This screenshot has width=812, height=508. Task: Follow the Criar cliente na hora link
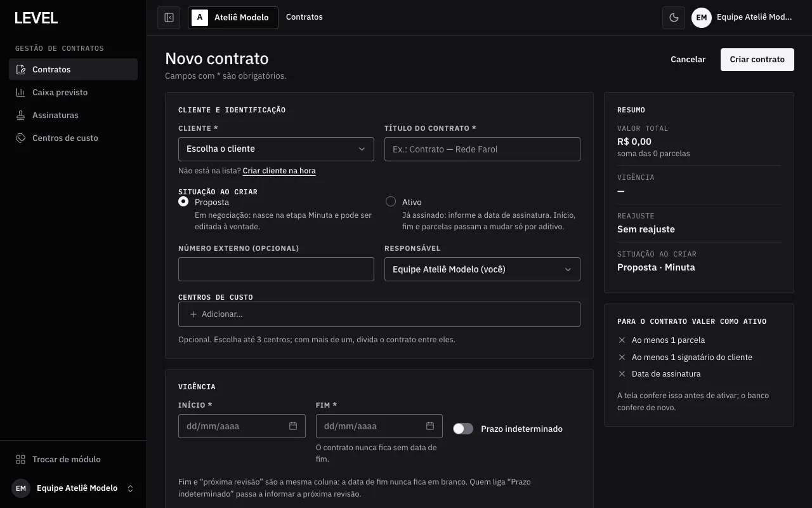click(279, 171)
